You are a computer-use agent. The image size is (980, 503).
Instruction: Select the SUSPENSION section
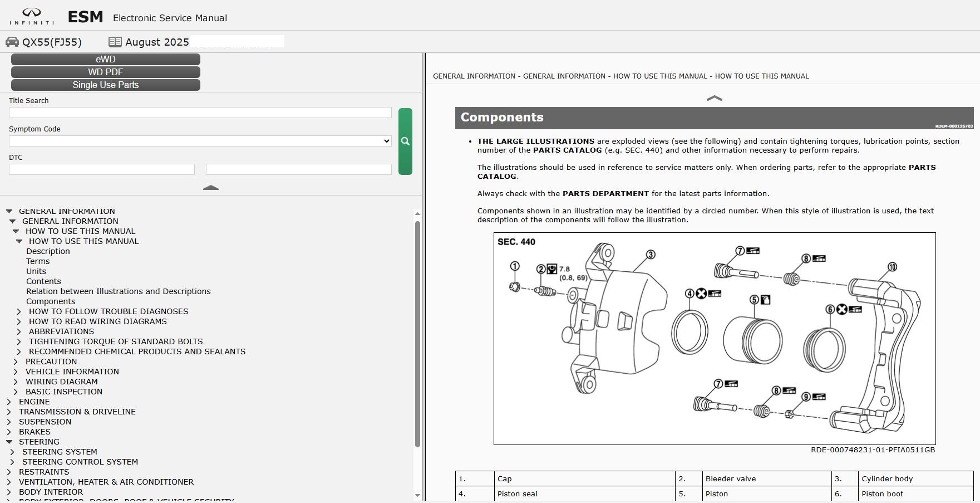pos(45,422)
